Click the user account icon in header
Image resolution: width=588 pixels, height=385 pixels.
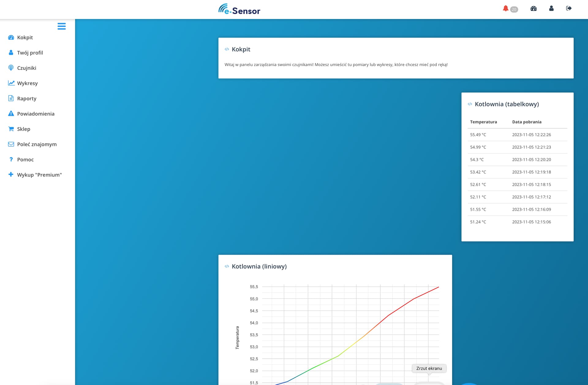tap(551, 9)
